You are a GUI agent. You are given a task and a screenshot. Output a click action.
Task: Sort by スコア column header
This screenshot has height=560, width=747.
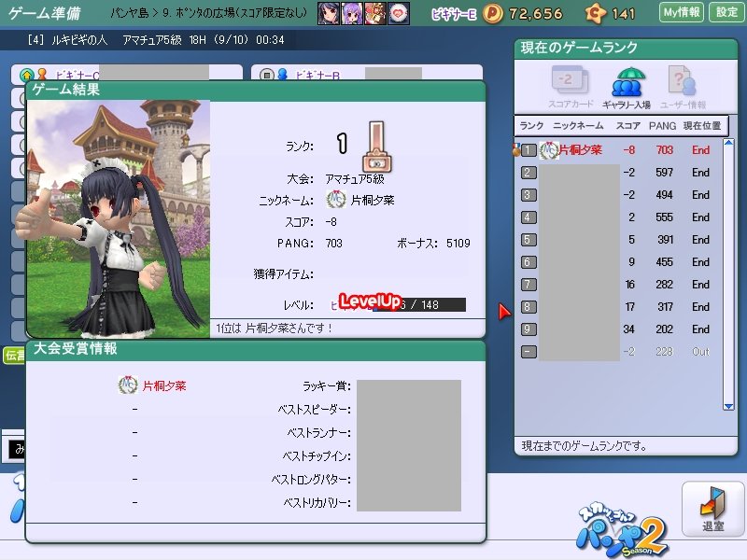point(627,126)
